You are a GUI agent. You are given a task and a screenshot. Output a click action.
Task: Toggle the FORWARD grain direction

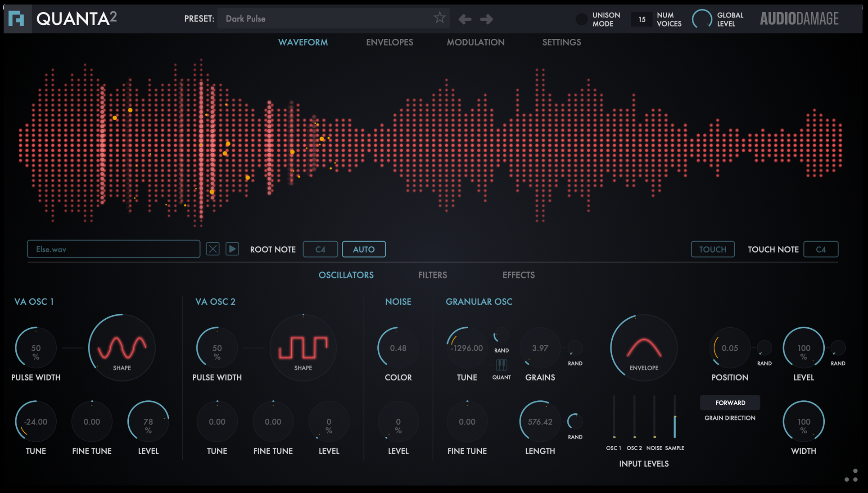click(730, 403)
